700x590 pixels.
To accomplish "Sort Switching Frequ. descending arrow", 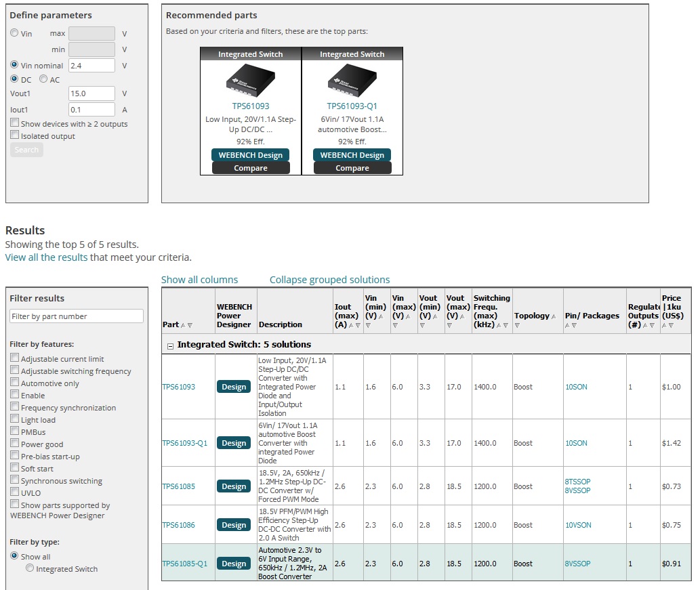I will (506, 325).
